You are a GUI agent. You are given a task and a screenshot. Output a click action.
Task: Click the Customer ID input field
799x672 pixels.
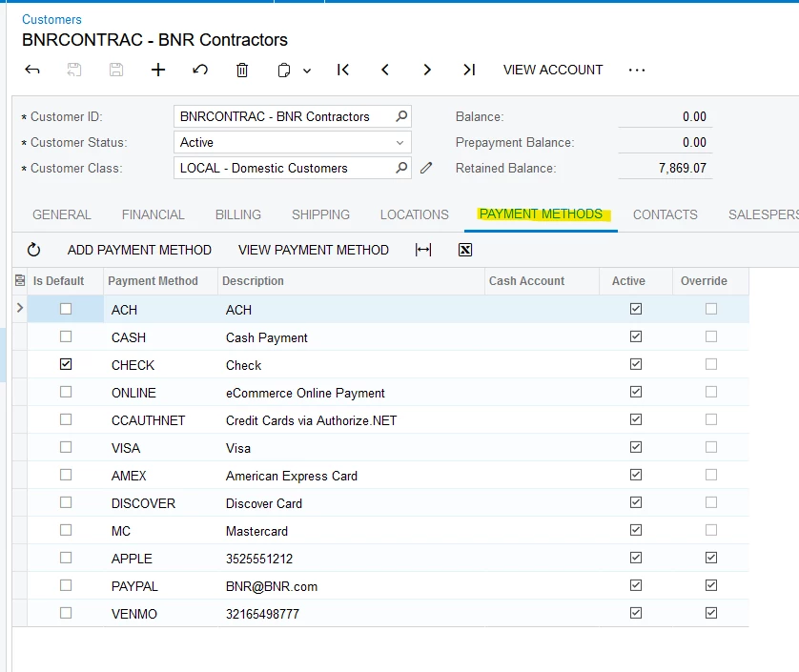(293, 116)
